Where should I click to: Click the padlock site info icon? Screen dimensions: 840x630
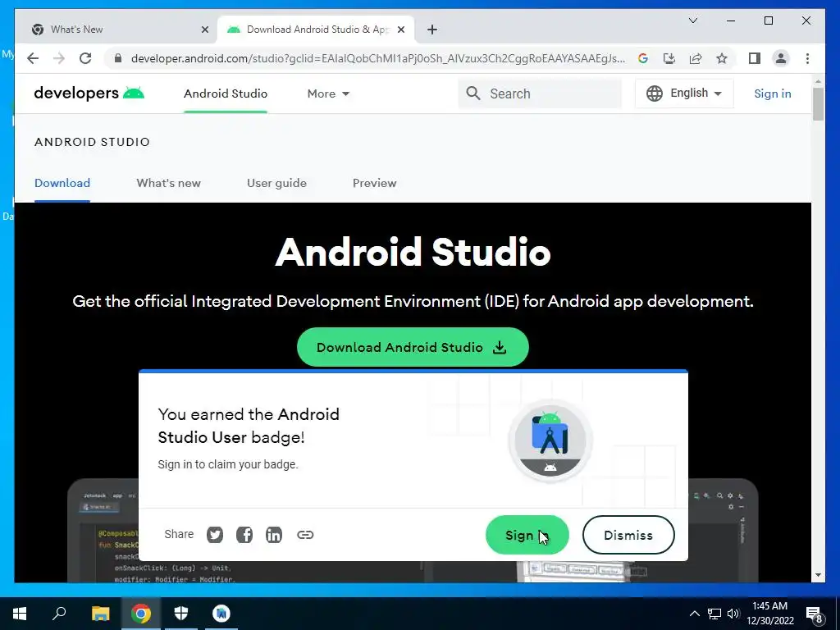(x=118, y=58)
